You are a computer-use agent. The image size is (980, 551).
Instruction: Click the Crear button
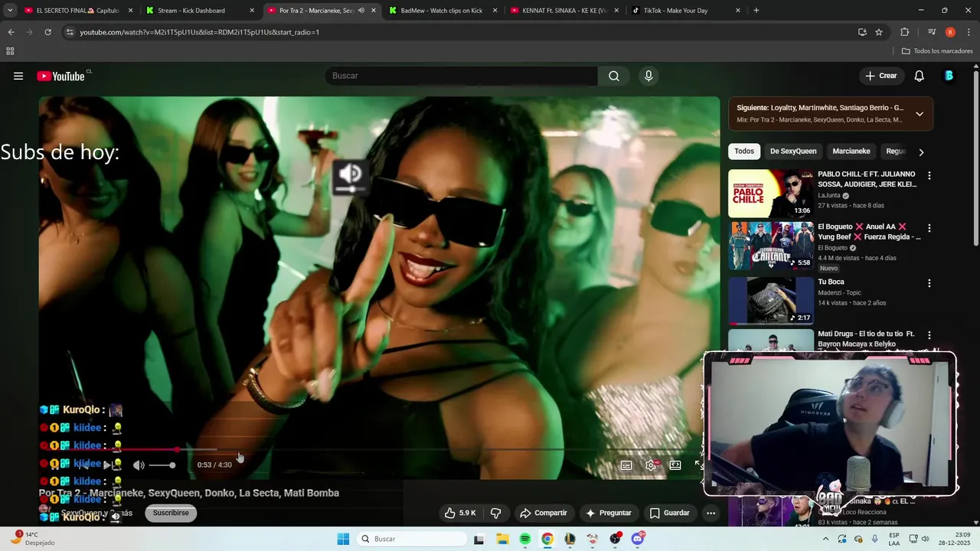click(880, 76)
